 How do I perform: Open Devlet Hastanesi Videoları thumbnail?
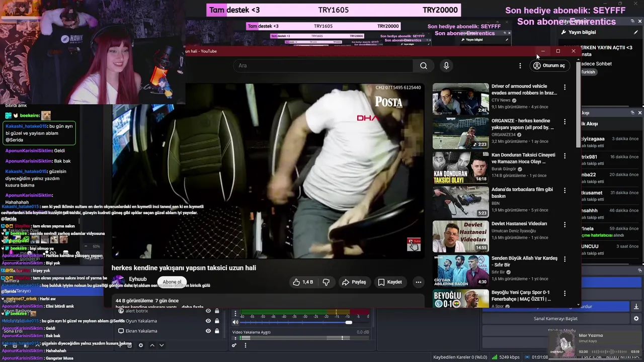pyautogui.click(x=460, y=237)
